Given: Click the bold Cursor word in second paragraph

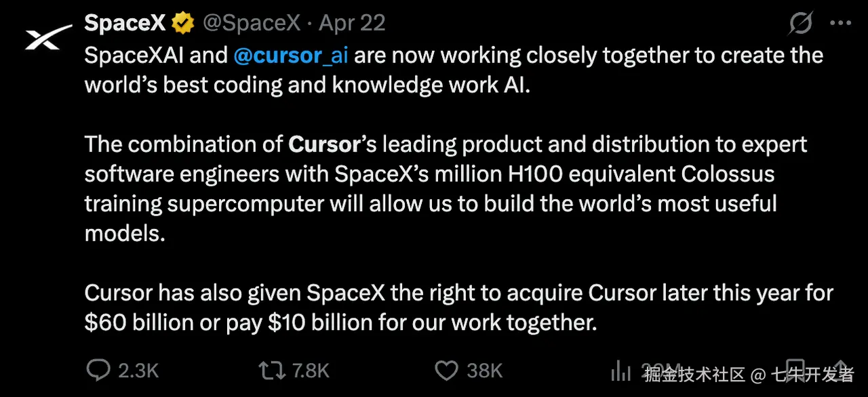Looking at the screenshot, I should click(323, 144).
